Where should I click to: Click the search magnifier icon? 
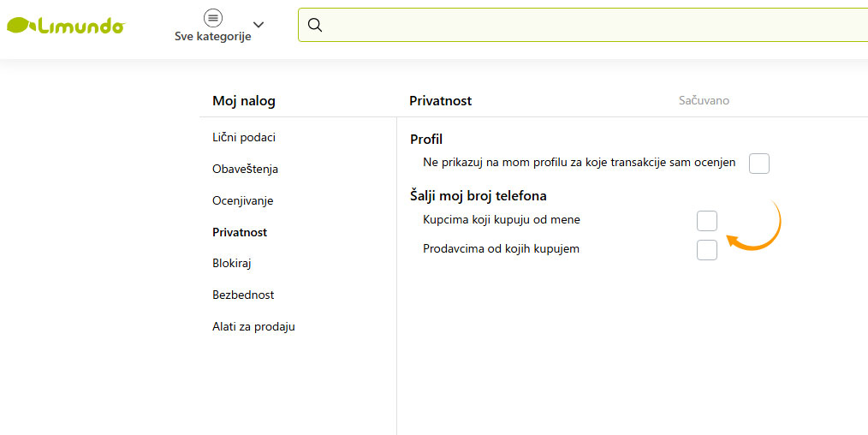coord(315,25)
